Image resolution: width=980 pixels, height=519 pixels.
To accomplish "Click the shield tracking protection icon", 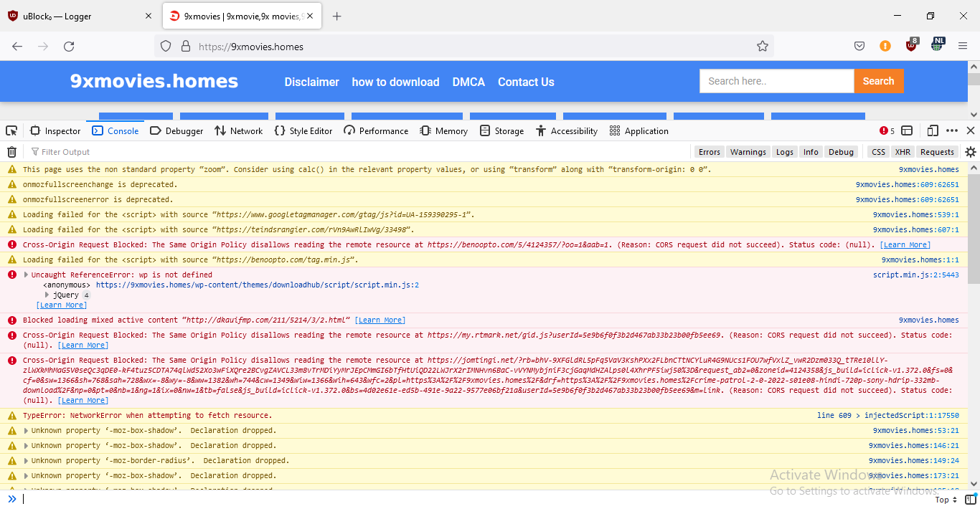I will (x=166, y=47).
